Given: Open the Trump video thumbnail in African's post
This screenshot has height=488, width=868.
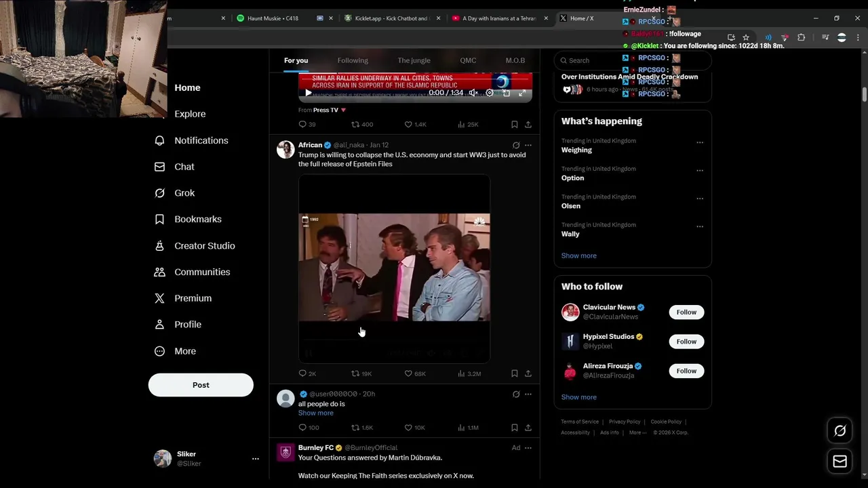Looking at the screenshot, I should pos(394,269).
